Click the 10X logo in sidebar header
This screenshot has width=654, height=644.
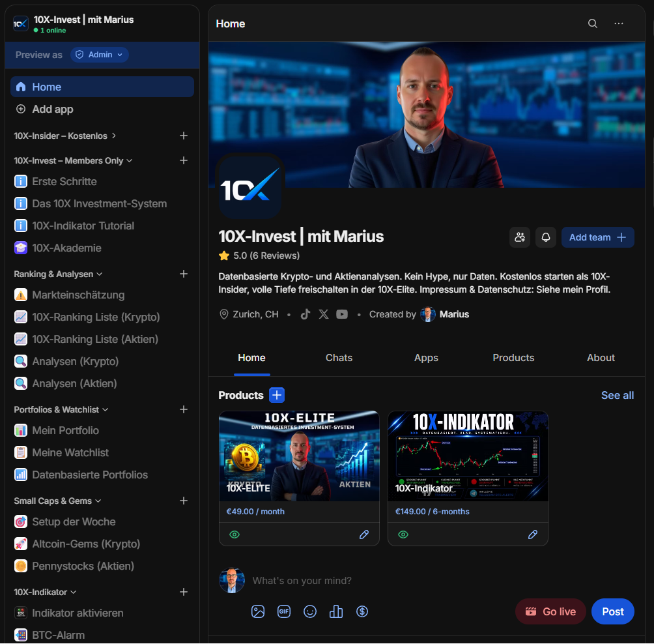[20, 23]
